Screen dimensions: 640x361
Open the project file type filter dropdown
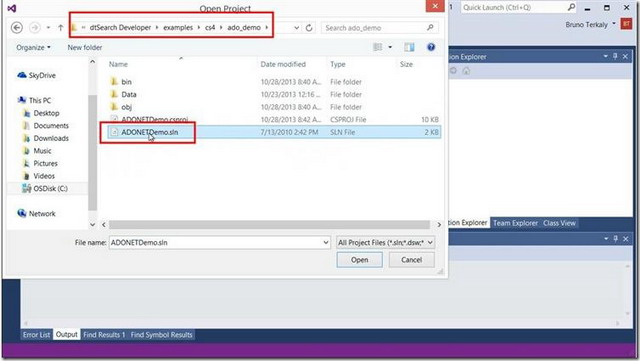tap(385, 243)
